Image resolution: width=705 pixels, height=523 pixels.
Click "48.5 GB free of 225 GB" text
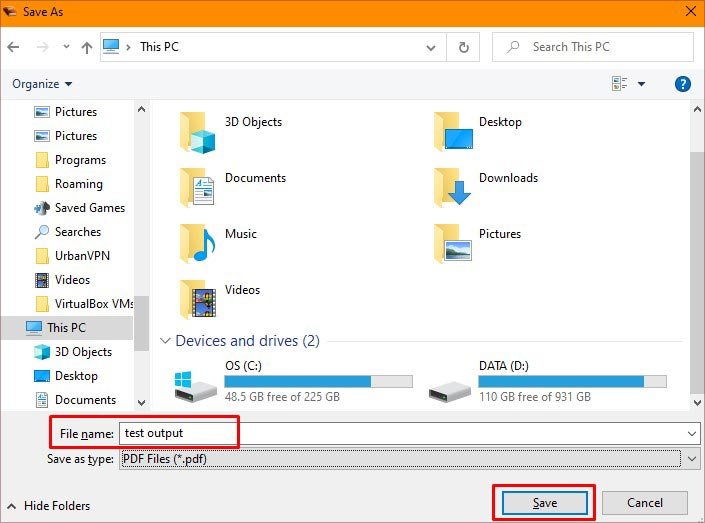tap(282, 397)
